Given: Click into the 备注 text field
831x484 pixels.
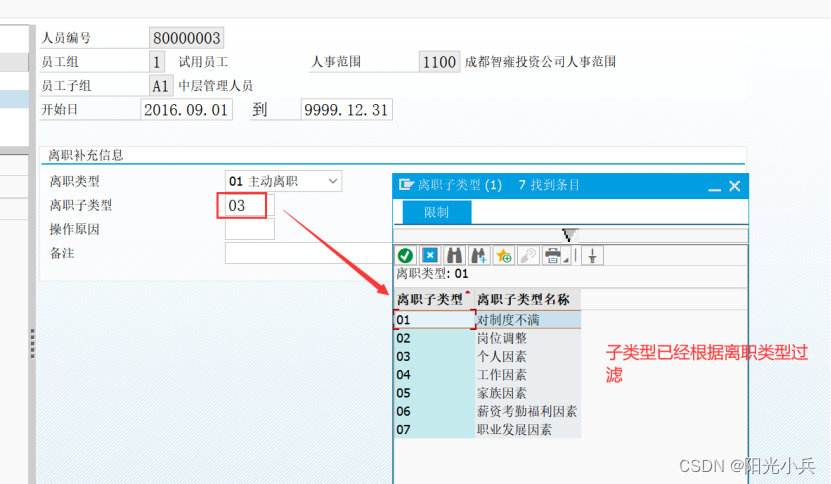Looking at the screenshot, I should point(308,253).
